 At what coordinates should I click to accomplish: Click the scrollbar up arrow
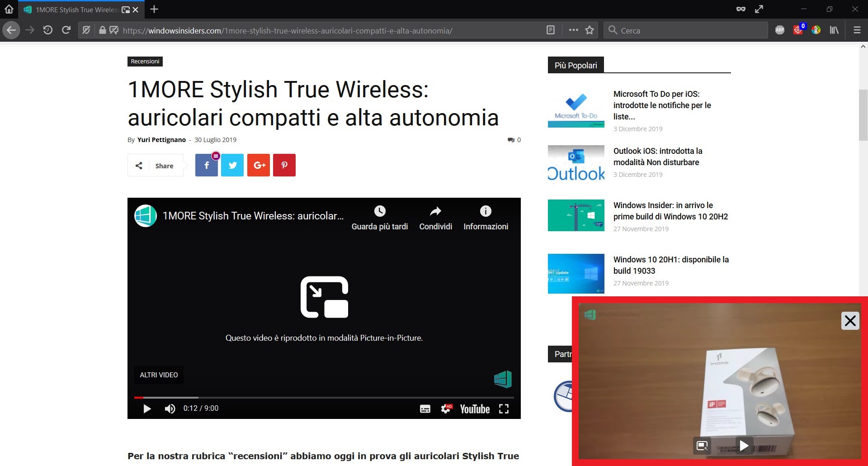(863, 47)
